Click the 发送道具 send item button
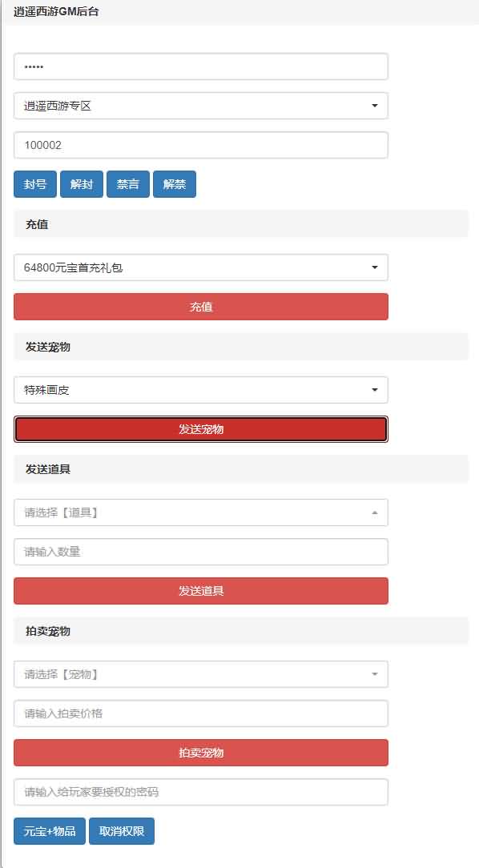 [200, 591]
